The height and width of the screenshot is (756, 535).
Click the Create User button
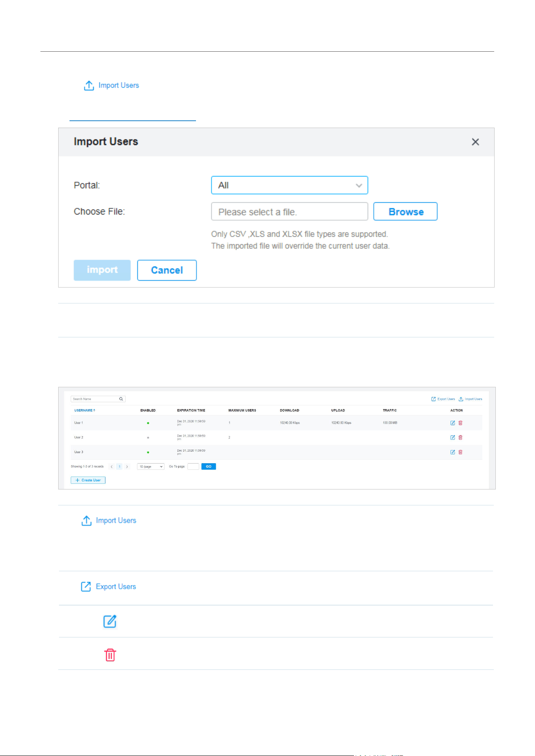[x=88, y=480]
